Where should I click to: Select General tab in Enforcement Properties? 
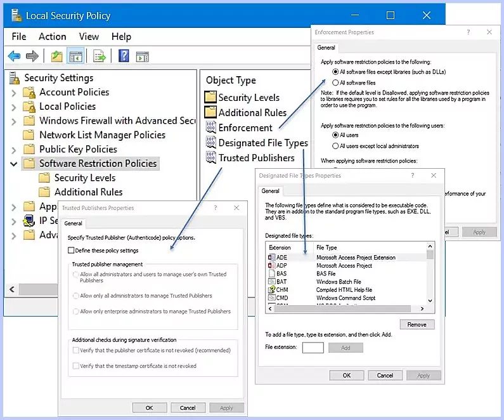326,48
